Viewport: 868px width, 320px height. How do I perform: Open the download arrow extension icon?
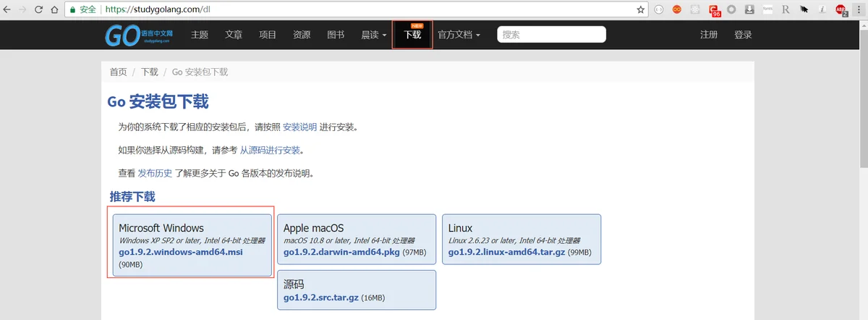(x=749, y=10)
